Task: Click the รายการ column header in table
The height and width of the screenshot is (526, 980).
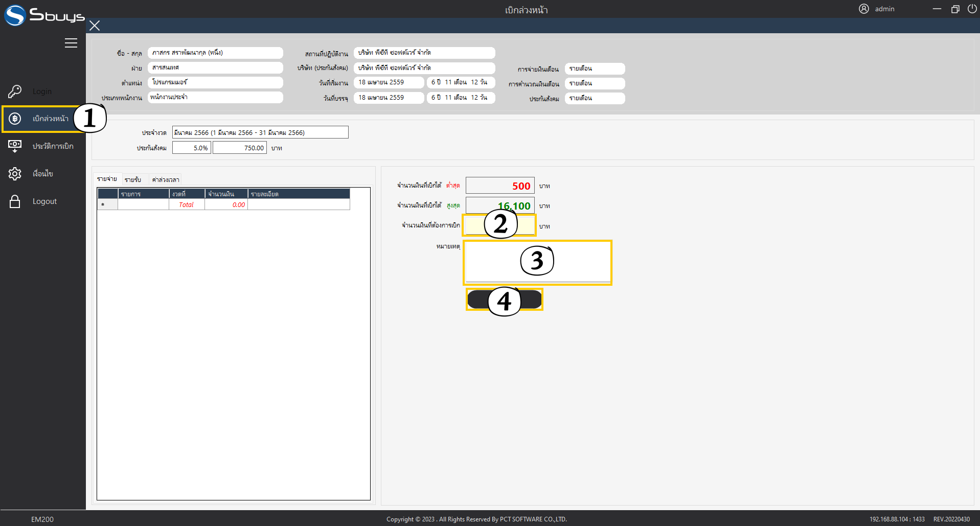Action: click(x=143, y=194)
